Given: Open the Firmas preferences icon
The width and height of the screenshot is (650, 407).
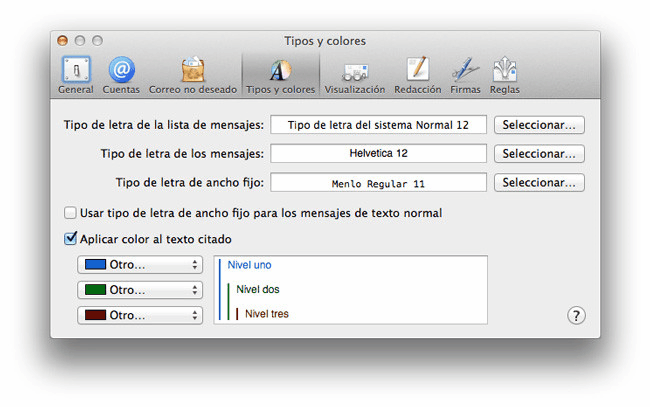Looking at the screenshot, I should click(465, 72).
